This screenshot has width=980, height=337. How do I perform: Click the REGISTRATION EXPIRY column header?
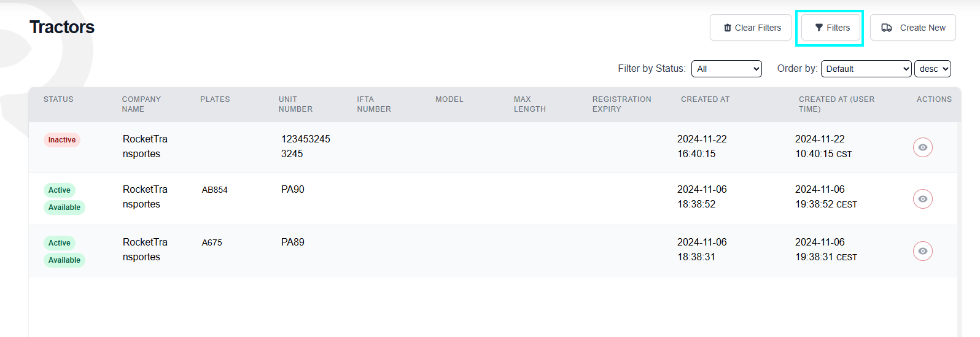click(x=621, y=104)
